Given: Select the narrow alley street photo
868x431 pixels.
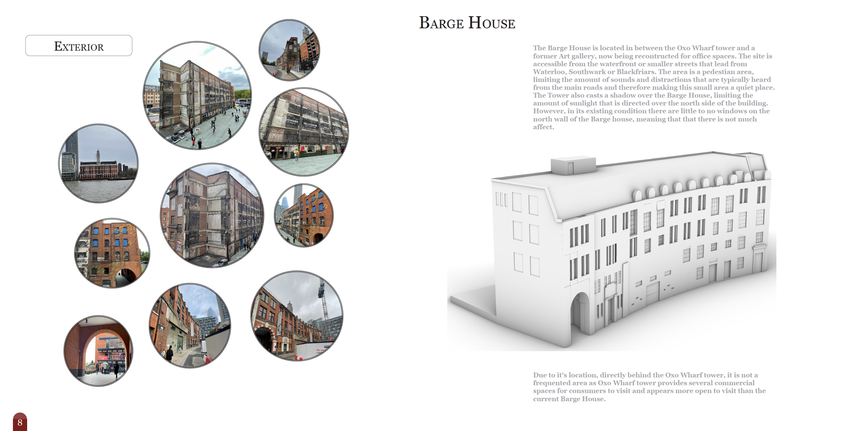Looking at the screenshot, I should tap(190, 325).
